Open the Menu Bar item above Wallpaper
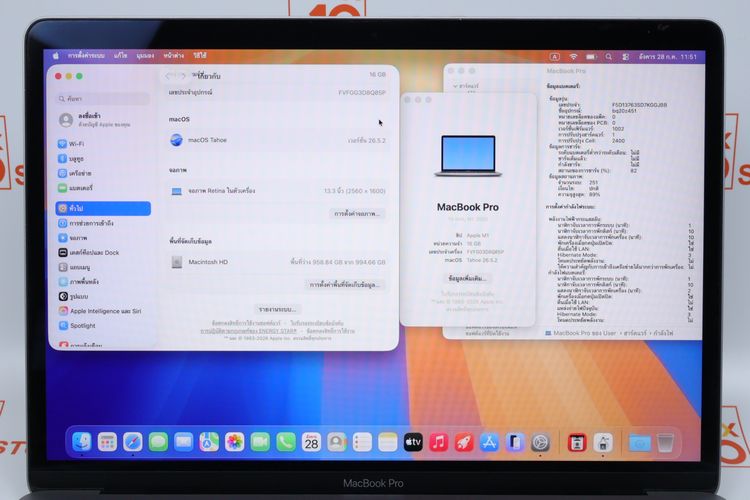 point(75,267)
